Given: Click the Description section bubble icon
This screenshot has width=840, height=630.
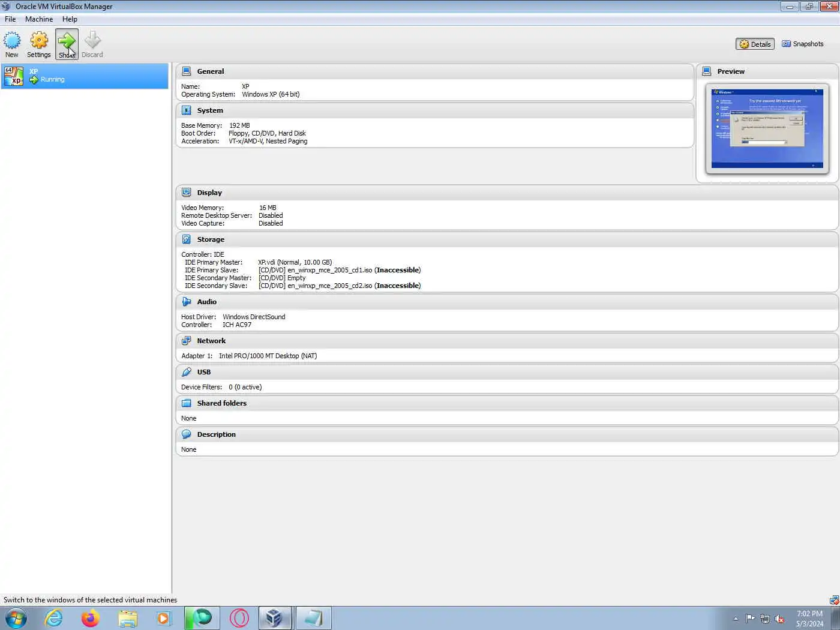Looking at the screenshot, I should [x=187, y=434].
